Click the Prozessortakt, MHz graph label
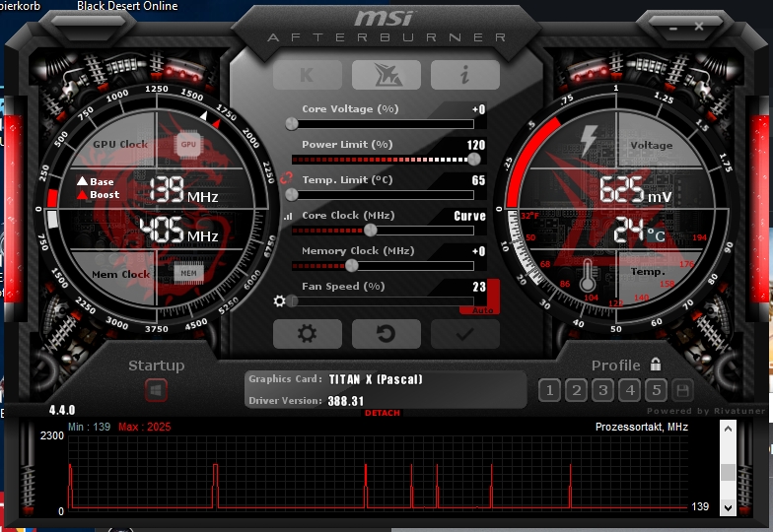The image size is (773, 532). point(641,428)
